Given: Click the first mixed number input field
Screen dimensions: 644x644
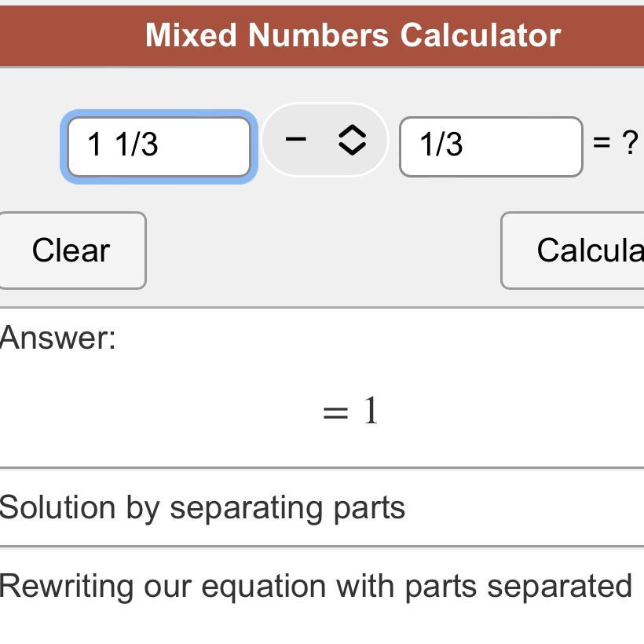Looking at the screenshot, I should click(159, 146).
